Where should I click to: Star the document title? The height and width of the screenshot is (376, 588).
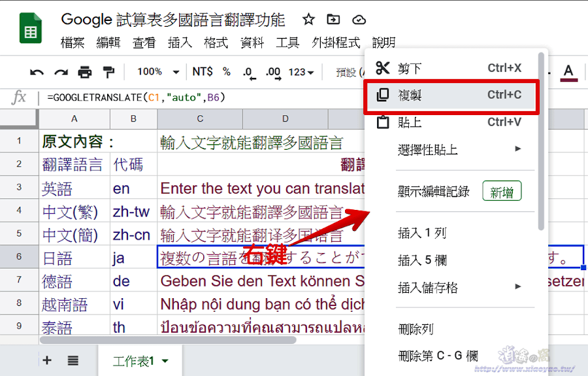click(308, 19)
